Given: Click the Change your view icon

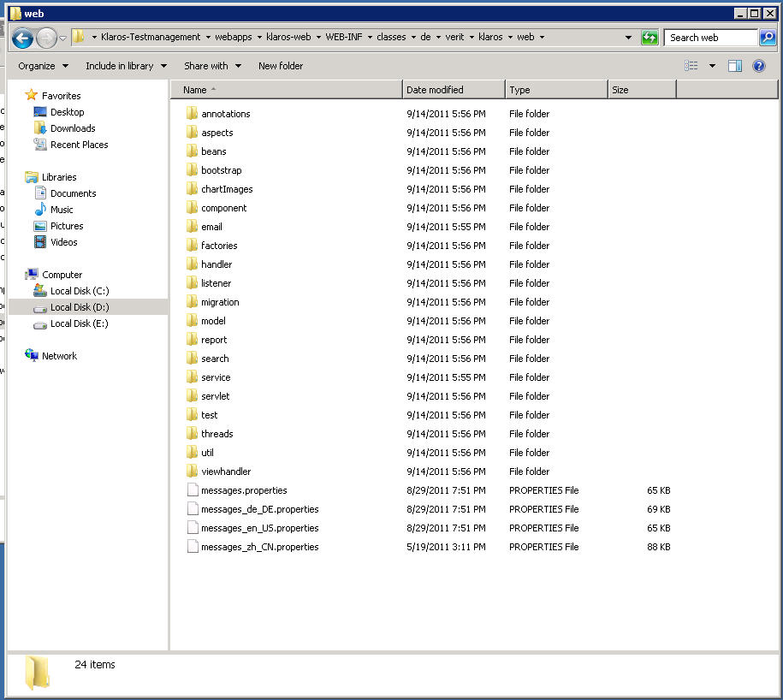Looking at the screenshot, I should pos(691,66).
